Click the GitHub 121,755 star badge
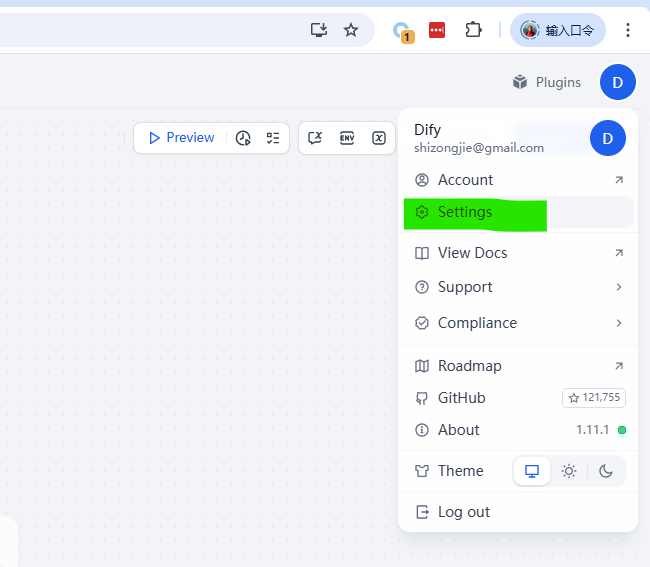This screenshot has width=650, height=567. [594, 398]
